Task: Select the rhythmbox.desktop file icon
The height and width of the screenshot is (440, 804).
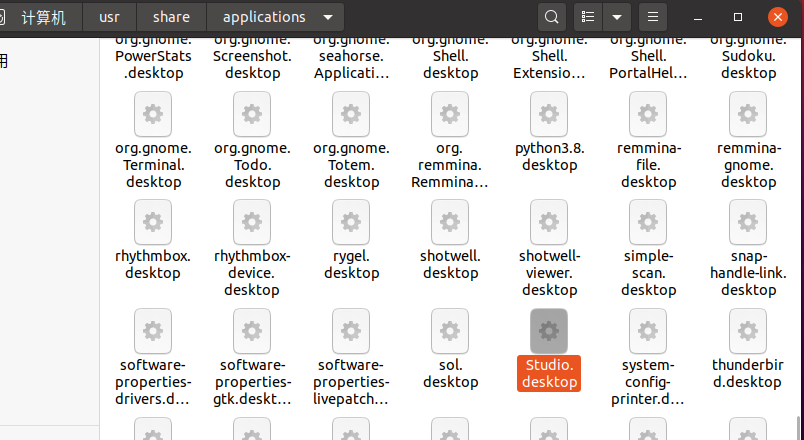Action: coord(153,222)
